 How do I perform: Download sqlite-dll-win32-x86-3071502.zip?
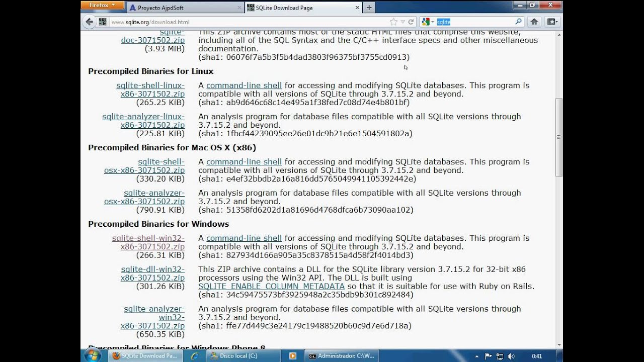153,274
